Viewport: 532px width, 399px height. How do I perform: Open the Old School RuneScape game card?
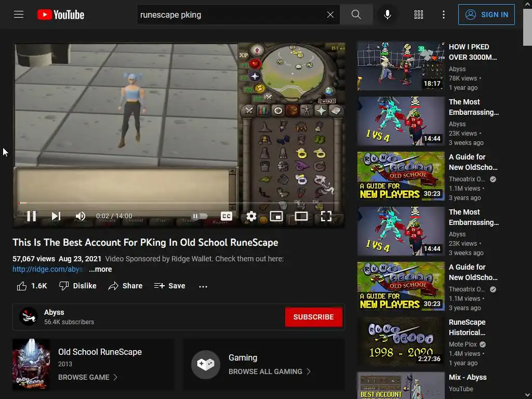(94, 364)
